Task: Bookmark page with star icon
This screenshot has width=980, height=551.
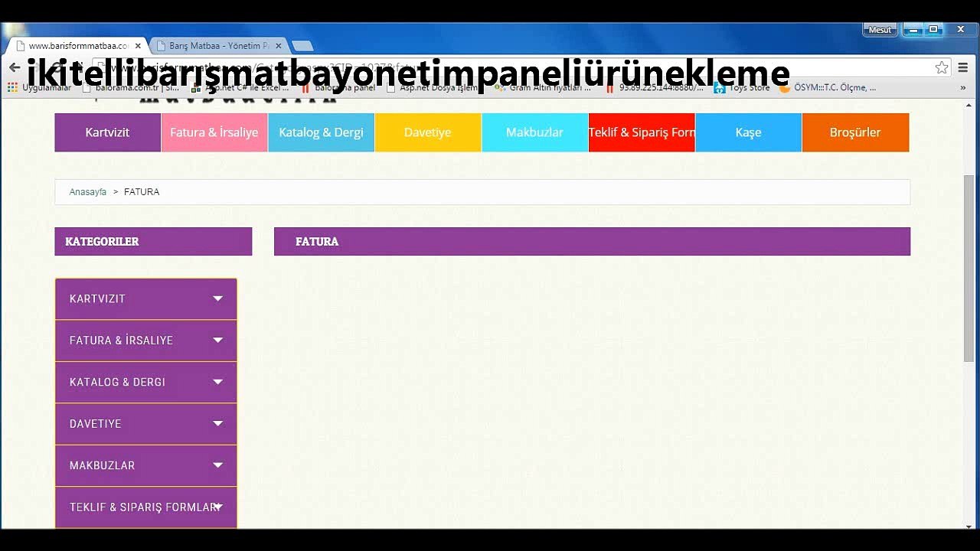Action: 942,68
